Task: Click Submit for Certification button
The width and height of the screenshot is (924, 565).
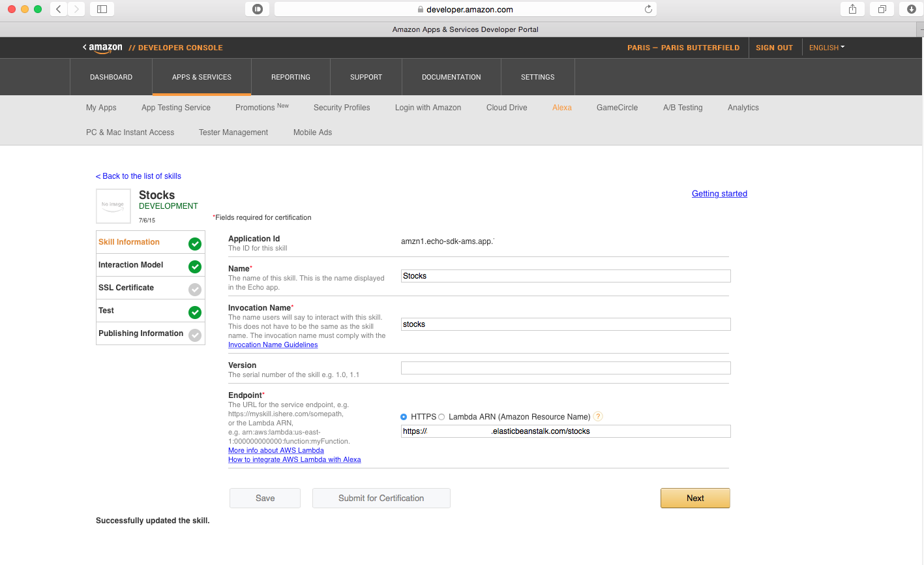Action: (381, 498)
